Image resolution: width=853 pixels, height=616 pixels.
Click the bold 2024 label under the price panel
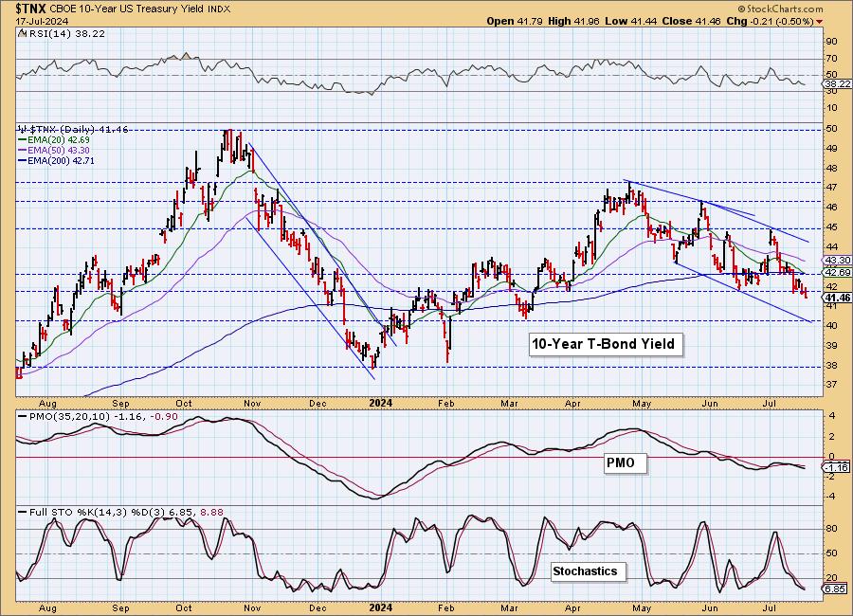(x=380, y=403)
